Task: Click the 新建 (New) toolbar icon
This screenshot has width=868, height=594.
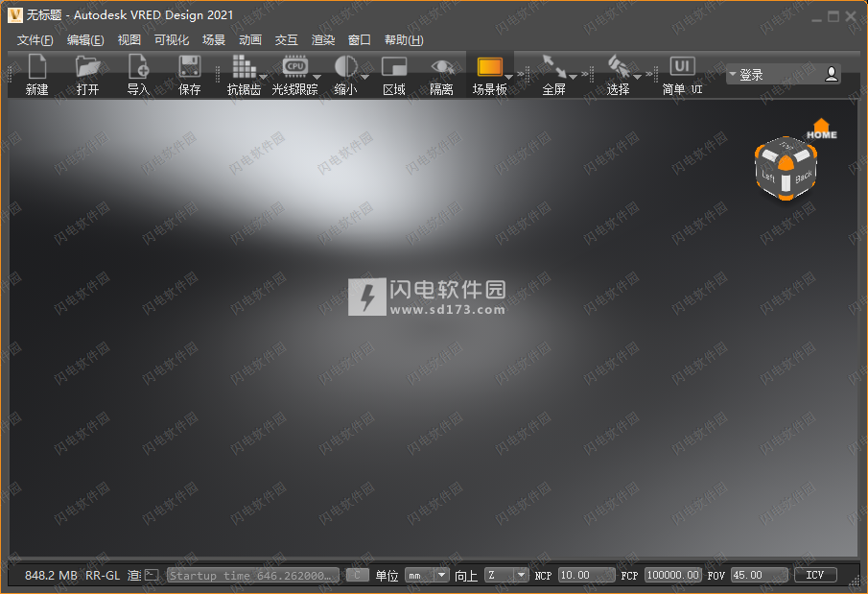Action: tap(36, 66)
